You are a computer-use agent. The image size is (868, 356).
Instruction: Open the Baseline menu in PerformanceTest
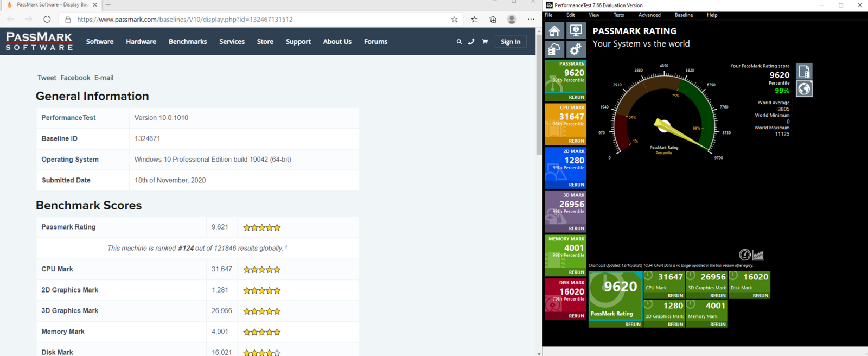click(x=684, y=15)
